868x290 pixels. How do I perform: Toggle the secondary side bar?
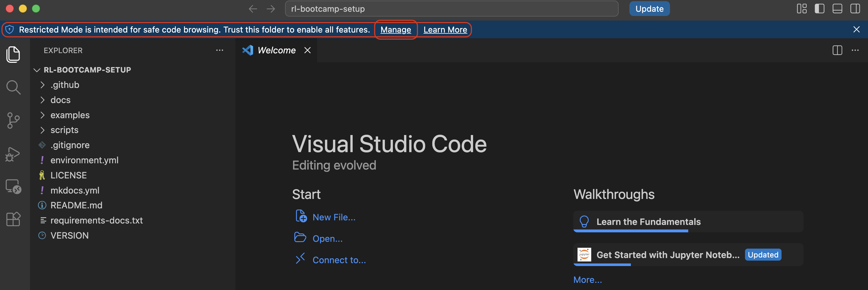855,9
